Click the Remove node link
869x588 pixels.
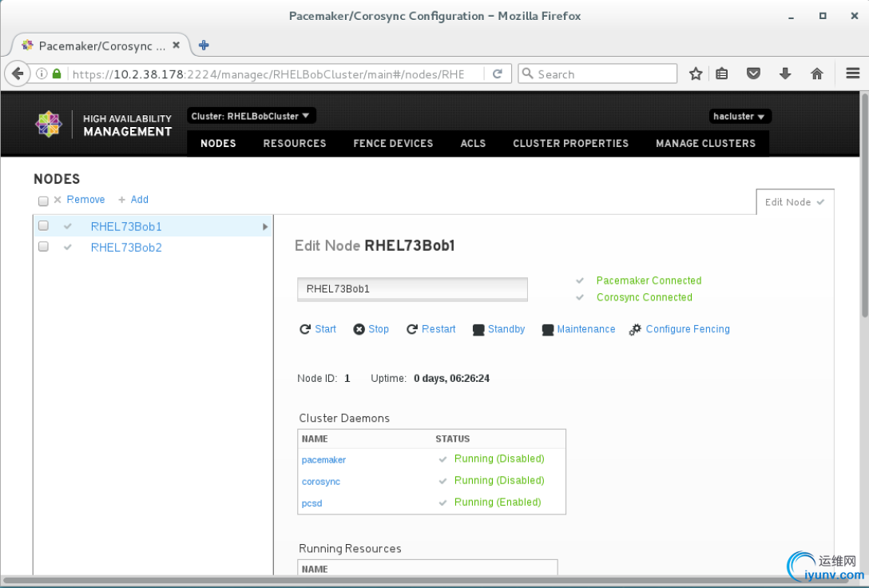tap(86, 200)
